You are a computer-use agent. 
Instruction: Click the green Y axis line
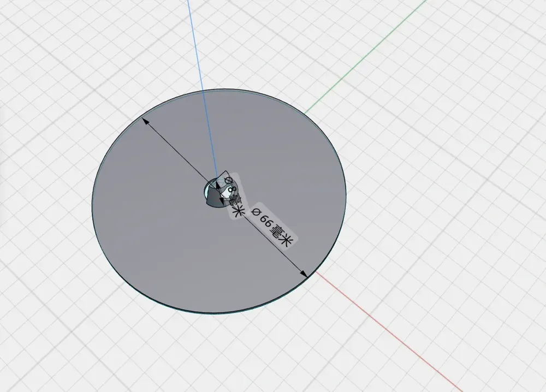click(x=365, y=57)
